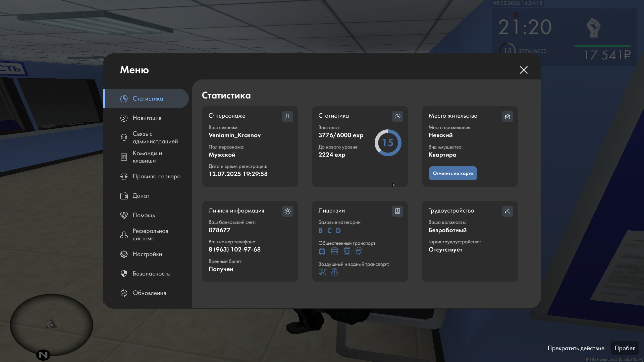This screenshot has width=644, height=362.
Task: Select Правила сервера in sidebar
Action: [x=156, y=176]
